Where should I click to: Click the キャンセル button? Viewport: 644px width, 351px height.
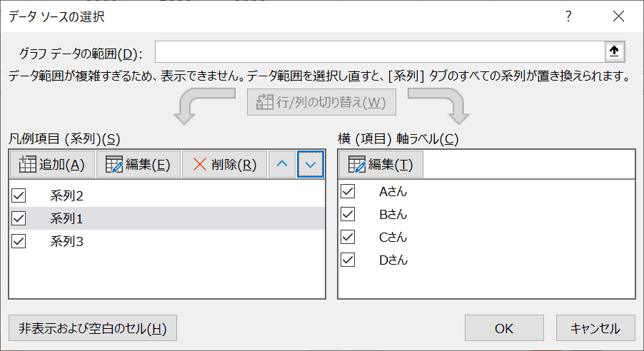595,328
